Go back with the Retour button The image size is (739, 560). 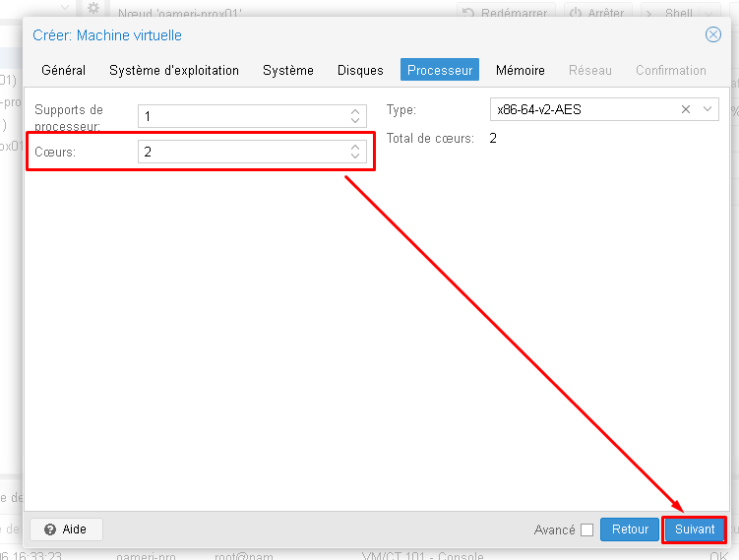pos(630,529)
